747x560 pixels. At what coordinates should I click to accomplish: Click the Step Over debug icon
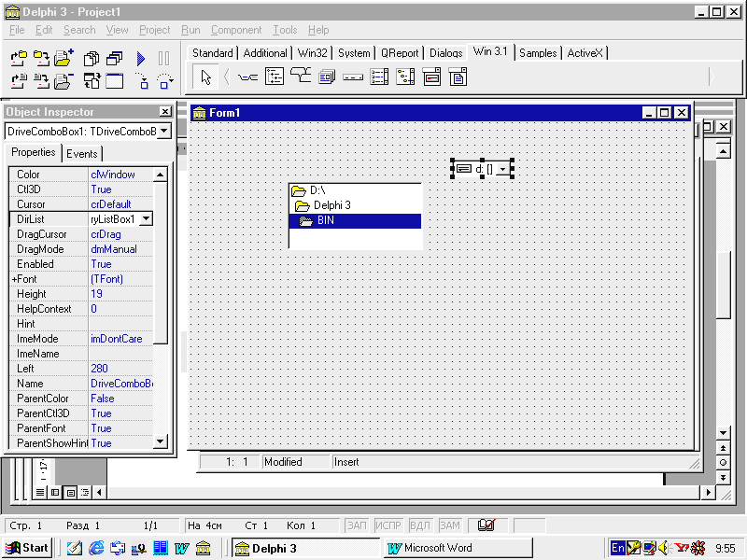(165, 81)
